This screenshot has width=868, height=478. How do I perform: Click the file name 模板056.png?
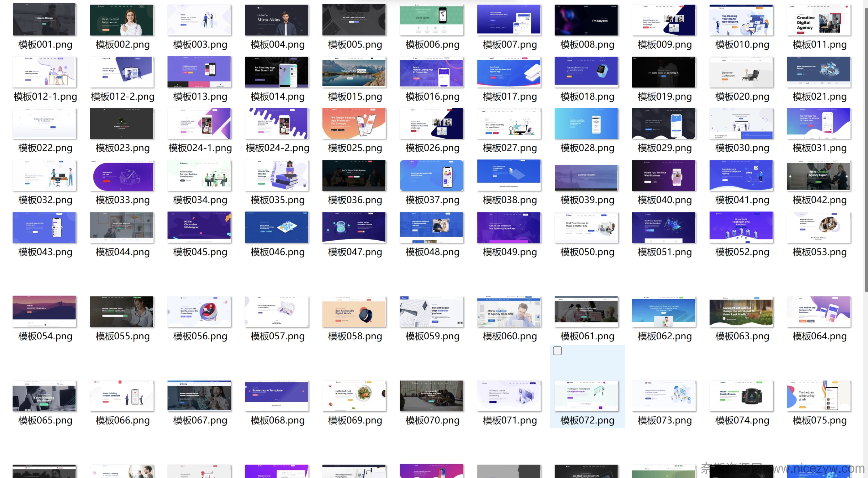pyautogui.click(x=200, y=336)
